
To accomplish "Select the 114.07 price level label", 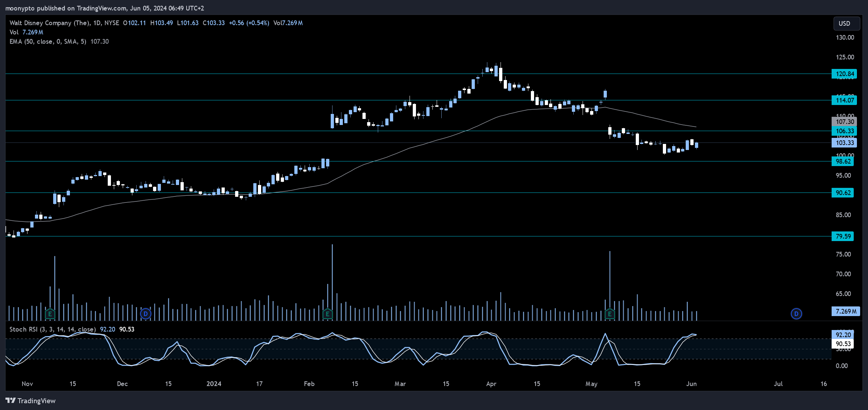I will (x=844, y=100).
